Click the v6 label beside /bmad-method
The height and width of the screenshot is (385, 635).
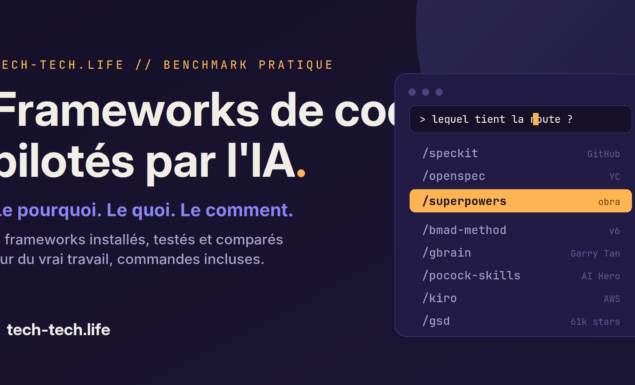pos(614,231)
